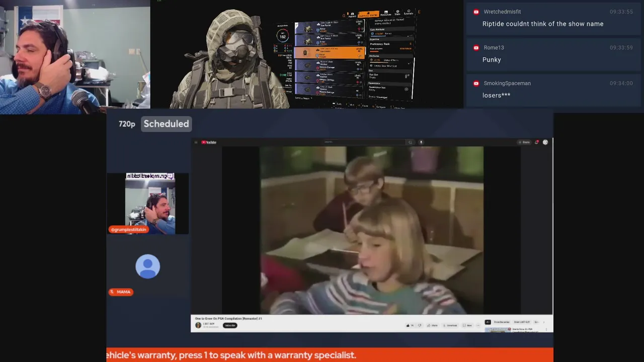Select the first mask in inventory list
Viewport: 644px width, 362px height.
pyautogui.click(x=329, y=28)
